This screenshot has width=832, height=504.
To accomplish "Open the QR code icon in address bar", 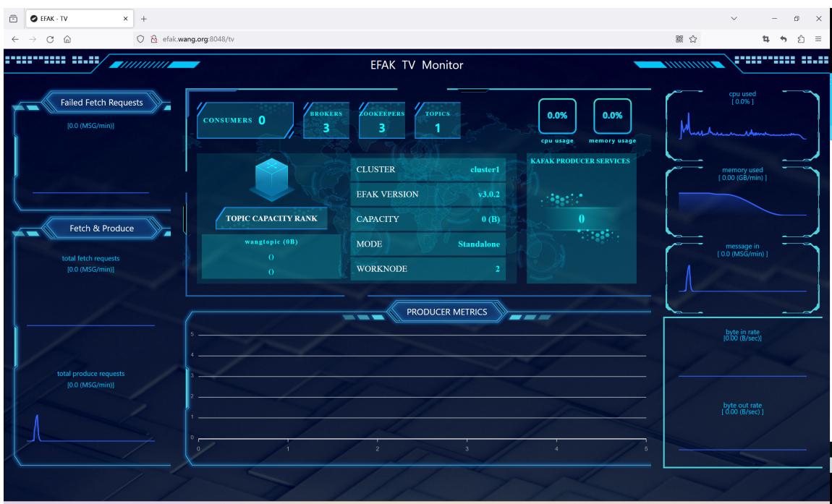I will [x=679, y=39].
